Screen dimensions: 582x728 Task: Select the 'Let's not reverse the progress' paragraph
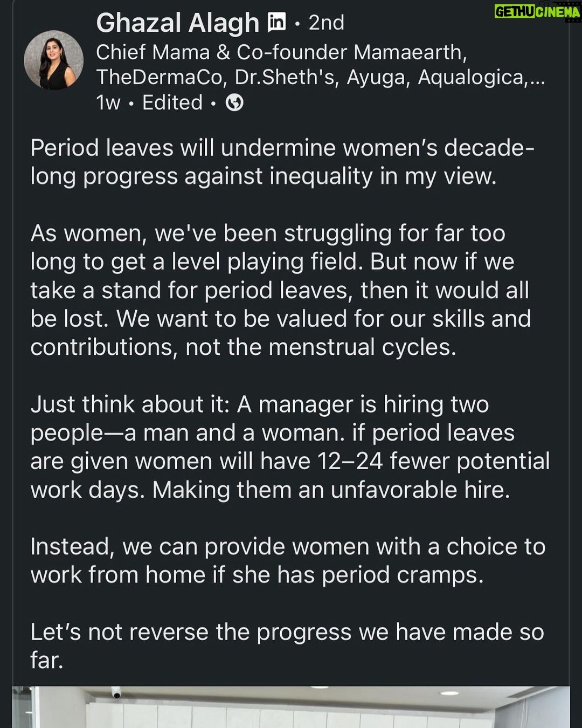pyautogui.click(x=287, y=646)
